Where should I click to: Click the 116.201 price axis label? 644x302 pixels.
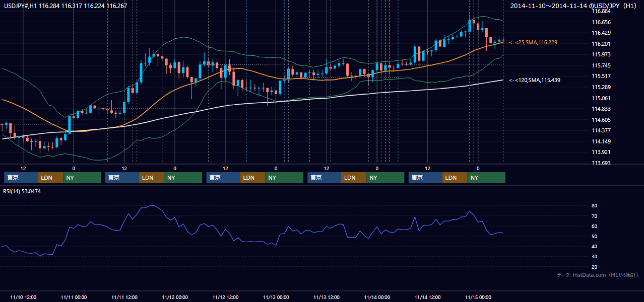click(x=601, y=44)
